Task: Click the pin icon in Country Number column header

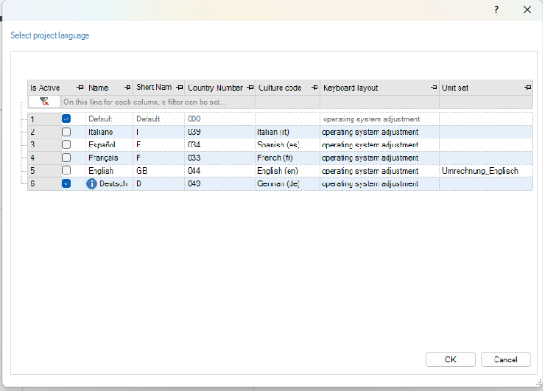Action: click(250, 88)
